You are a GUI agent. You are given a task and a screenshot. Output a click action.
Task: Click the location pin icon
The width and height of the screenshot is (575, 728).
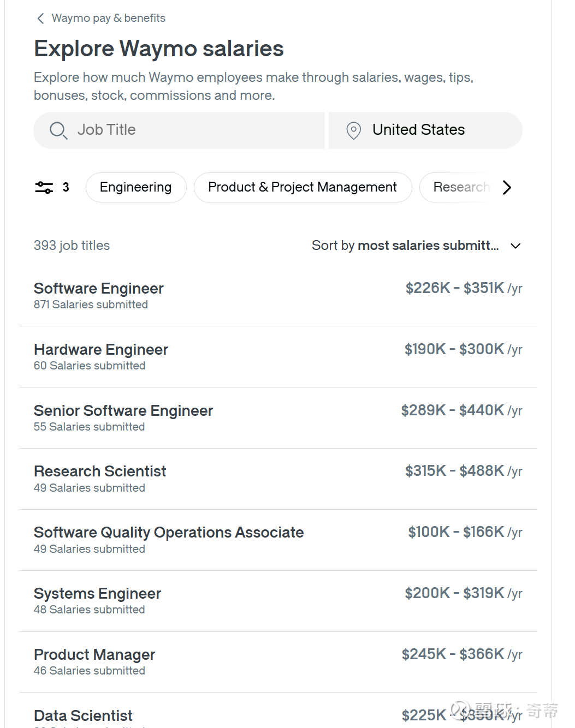tap(354, 130)
